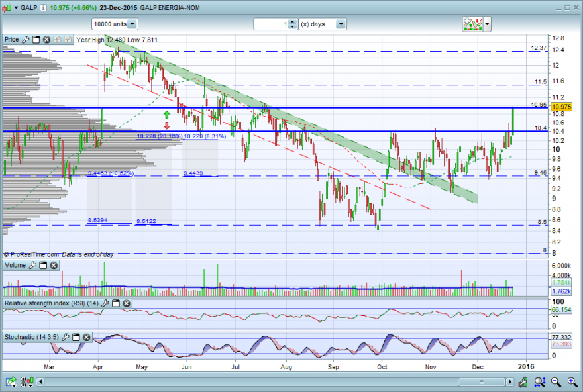Click the timeframe quantity input field
Image resolution: width=583 pixels, height=392 pixels.
coord(271,24)
